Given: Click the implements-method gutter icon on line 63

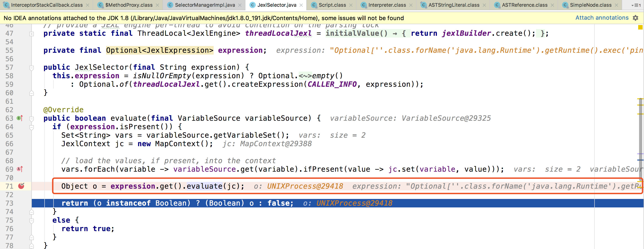Looking at the screenshot, I should coord(20,118).
